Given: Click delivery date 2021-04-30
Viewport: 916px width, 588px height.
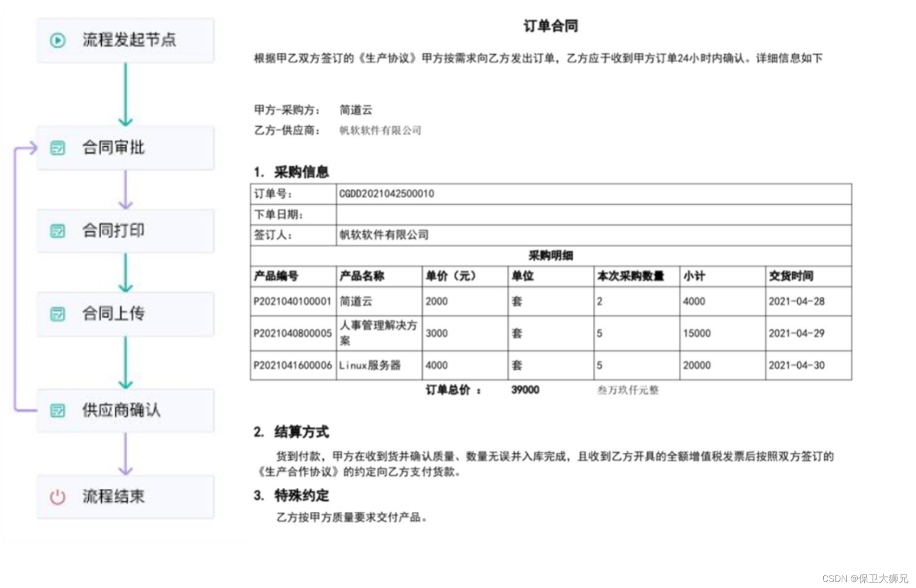Looking at the screenshot, I should click(x=797, y=366).
